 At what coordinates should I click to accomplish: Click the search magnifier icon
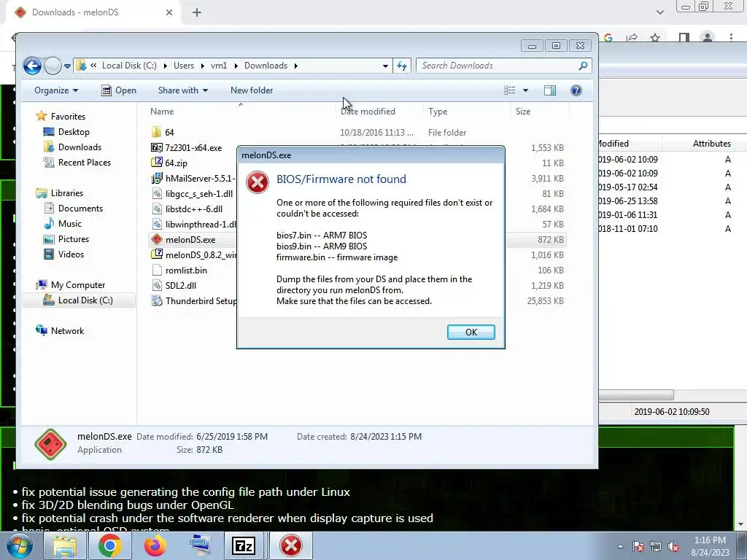click(x=583, y=66)
